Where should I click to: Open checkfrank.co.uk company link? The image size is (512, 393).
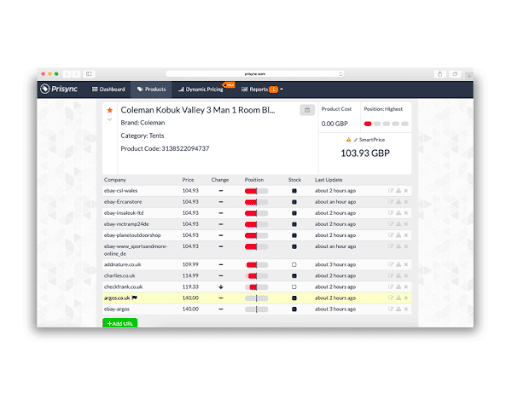[x=123, y=287]
